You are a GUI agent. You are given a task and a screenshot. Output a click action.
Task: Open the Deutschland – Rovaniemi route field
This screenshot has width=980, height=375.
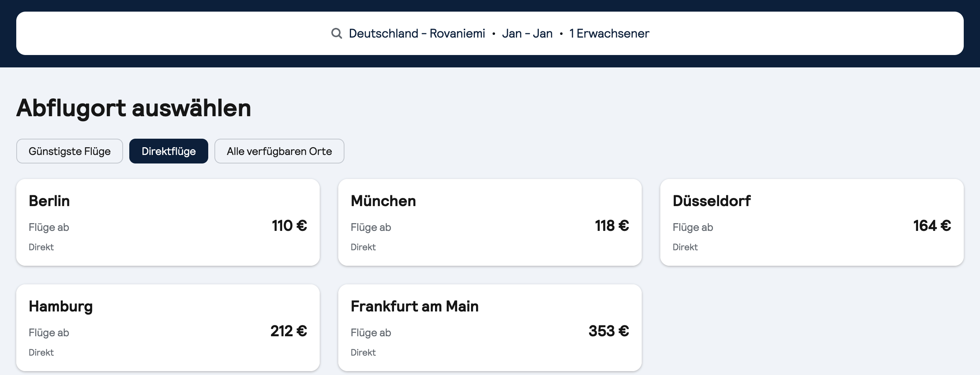tap(416, 34)
